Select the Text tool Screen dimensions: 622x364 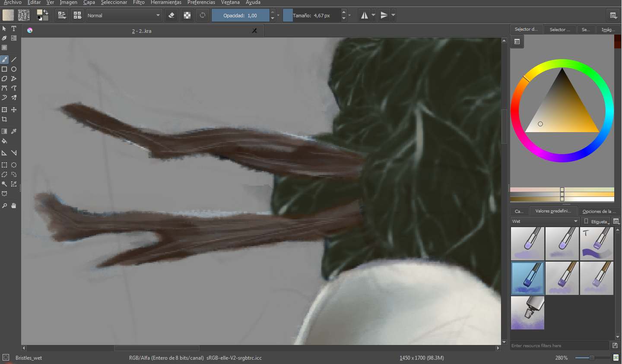[14, 28]
